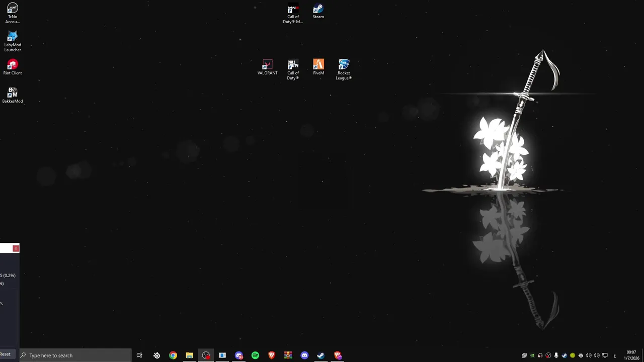
Task: Switch to OBS Studio in the taskbar
Action: [206, 355]
